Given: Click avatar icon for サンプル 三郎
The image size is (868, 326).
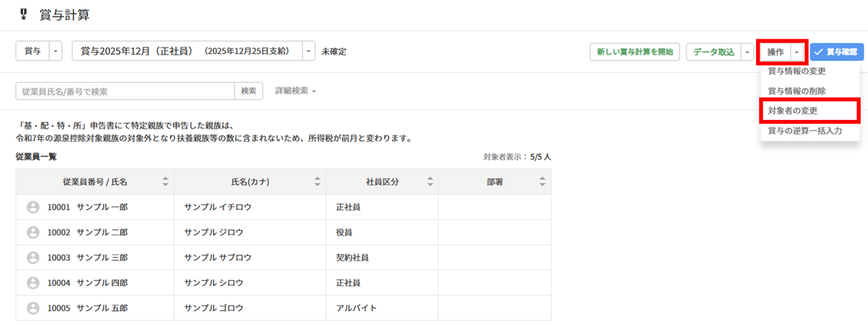Looking at the screenshot, I should (33, 258).
